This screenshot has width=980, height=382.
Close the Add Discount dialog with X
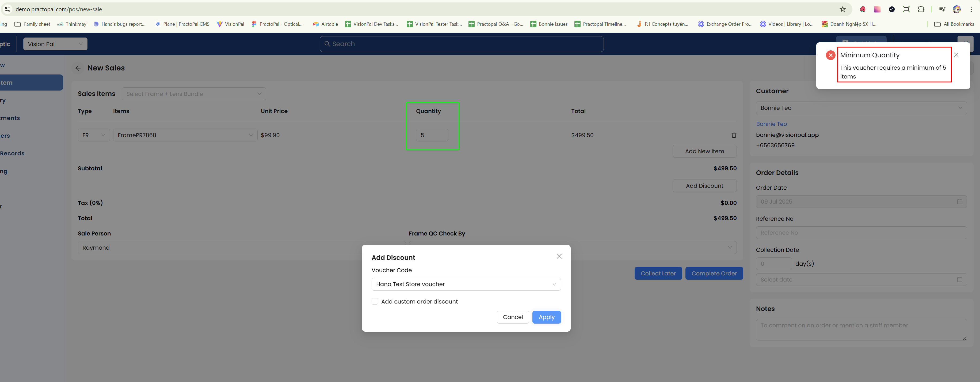[x=559, y=256]
